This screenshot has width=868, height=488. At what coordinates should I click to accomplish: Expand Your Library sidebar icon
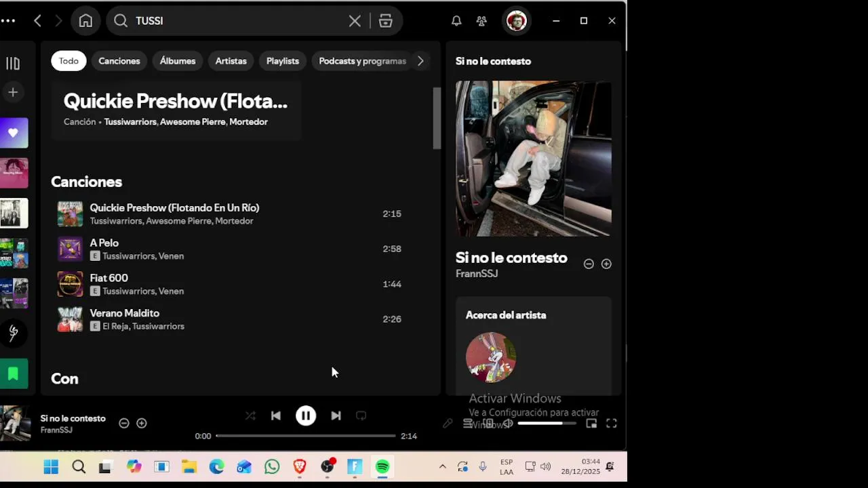point(13,63)
